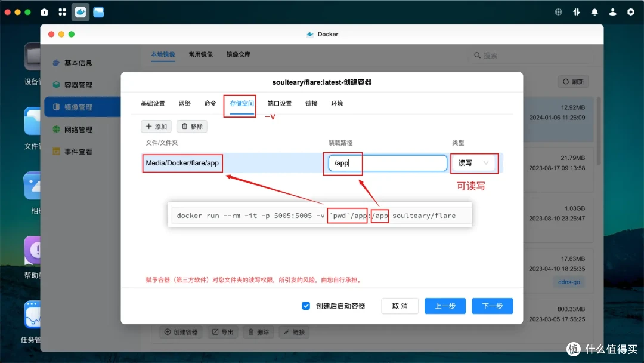The height and width of the screenshot is (363, 644).
Task: Click the /app mount path input
Action: [388, 163]
